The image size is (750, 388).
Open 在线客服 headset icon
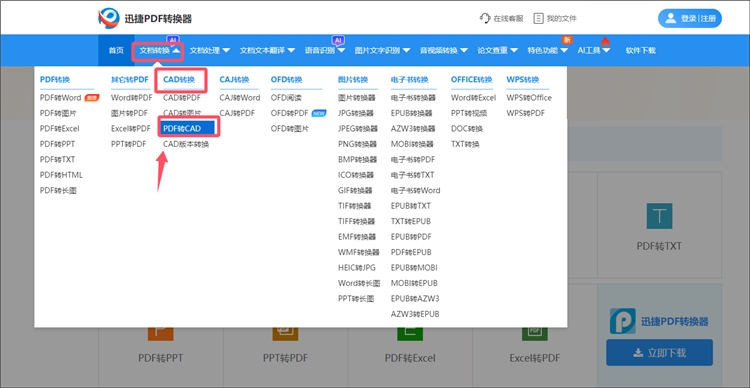[x=485, y=18]
